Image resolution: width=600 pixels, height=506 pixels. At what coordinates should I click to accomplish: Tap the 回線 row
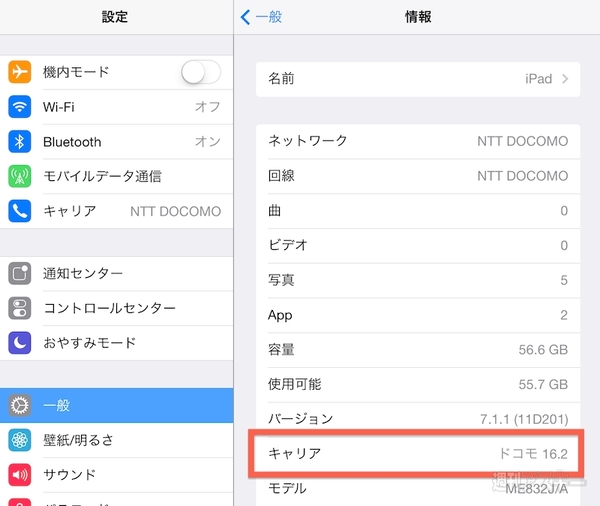pyautogui.click(x=418, y=176)
